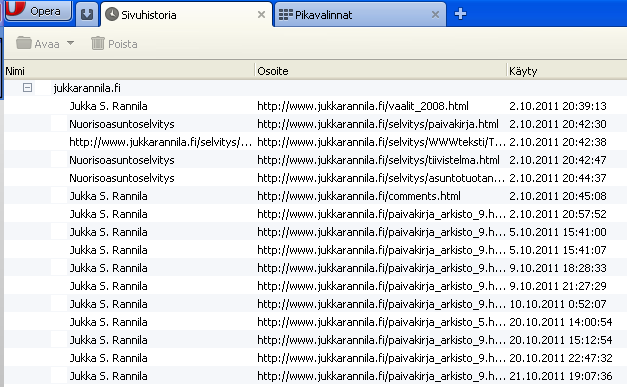627x387 pixels.
Task: Collapse the jukkarannila.fi tree node
Action: pyautogui.click(x=27, y=87)
